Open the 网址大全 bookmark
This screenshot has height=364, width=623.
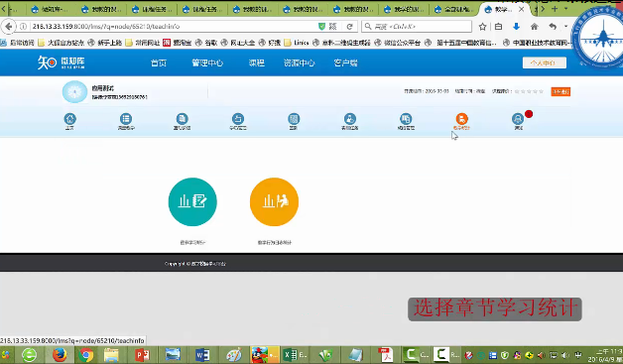click(238, 43)
